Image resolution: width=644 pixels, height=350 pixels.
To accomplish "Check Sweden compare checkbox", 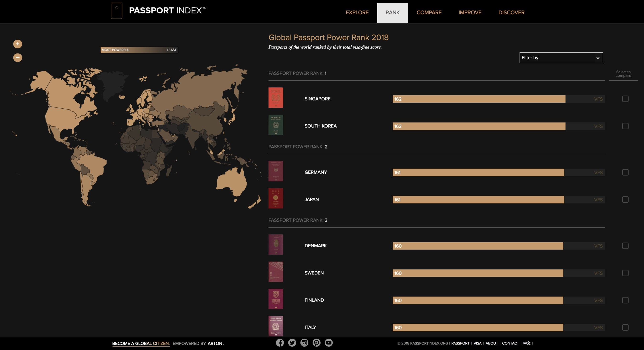I will (x=625, y=273).
